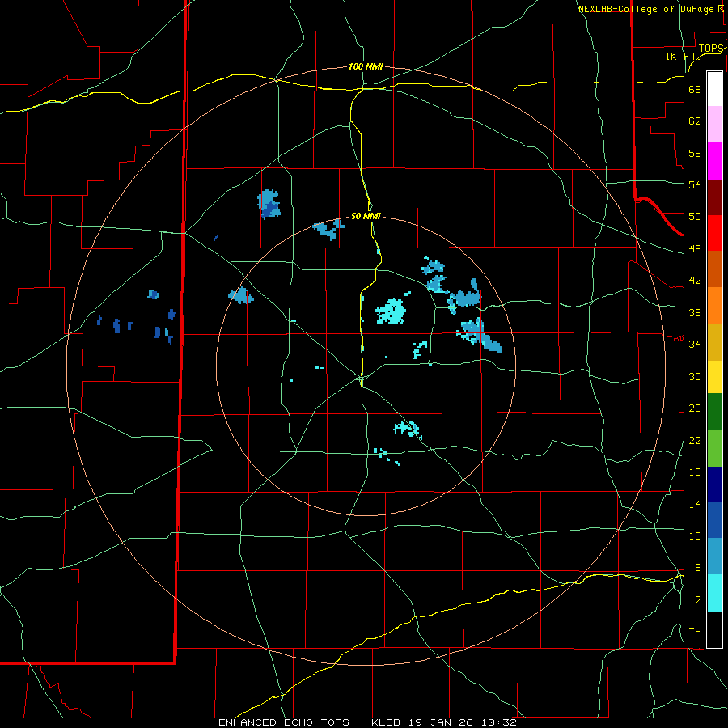Click the gold legend swatch

tap(714, 343)
